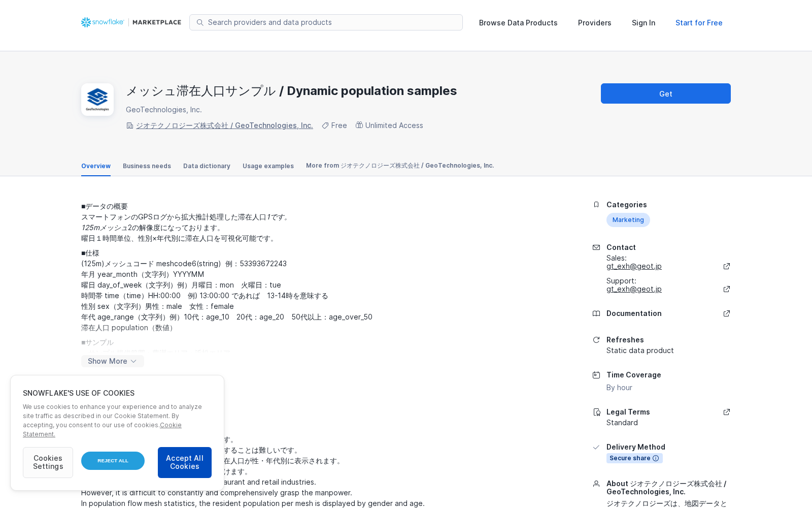The width and height of the screenshot is (812, 508).
Task: Click the day_of_week specification line
Action: pyautogui.click(x=181, y=285)
